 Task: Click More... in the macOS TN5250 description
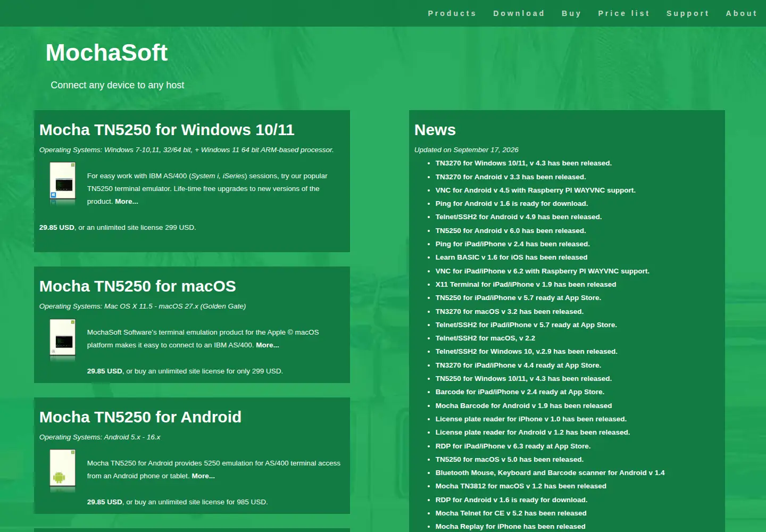(x=268, y=345)
